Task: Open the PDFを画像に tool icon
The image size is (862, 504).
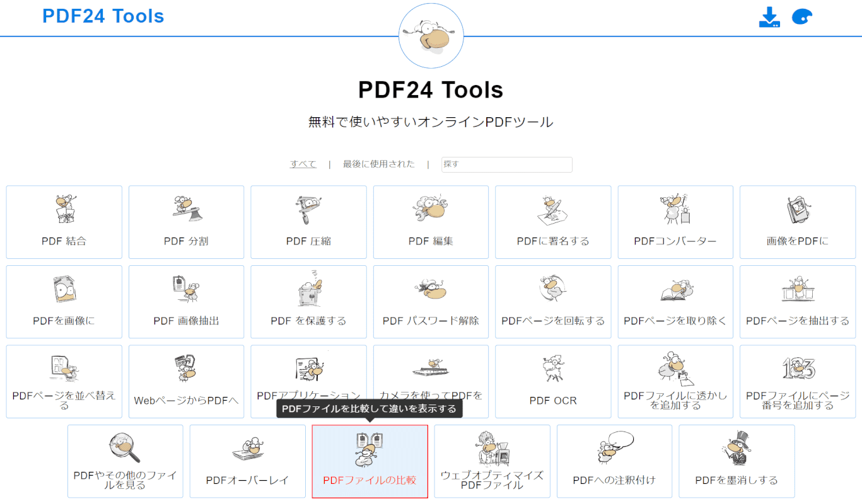Action: (64, 290)
